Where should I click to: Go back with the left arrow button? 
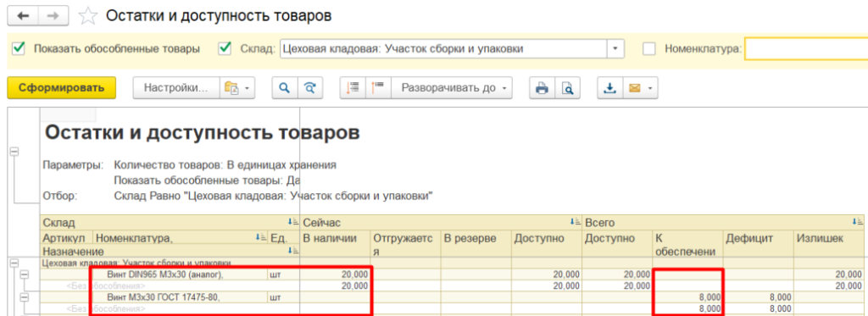click(23, 16)
